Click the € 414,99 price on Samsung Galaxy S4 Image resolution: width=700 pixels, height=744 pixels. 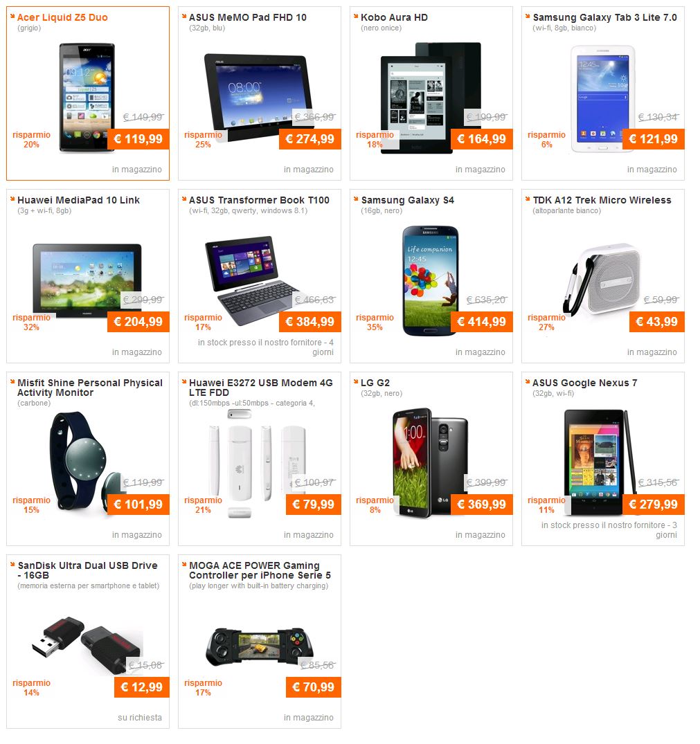(482, 322)
